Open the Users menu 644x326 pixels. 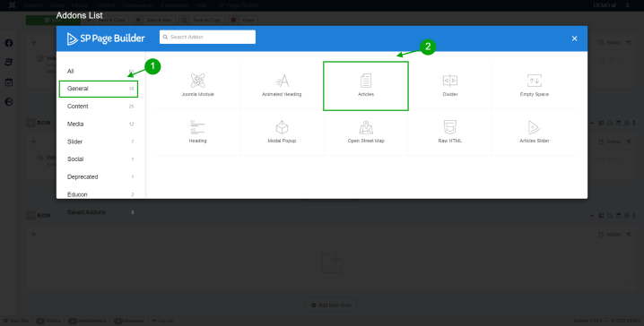[x=57, y=5]
